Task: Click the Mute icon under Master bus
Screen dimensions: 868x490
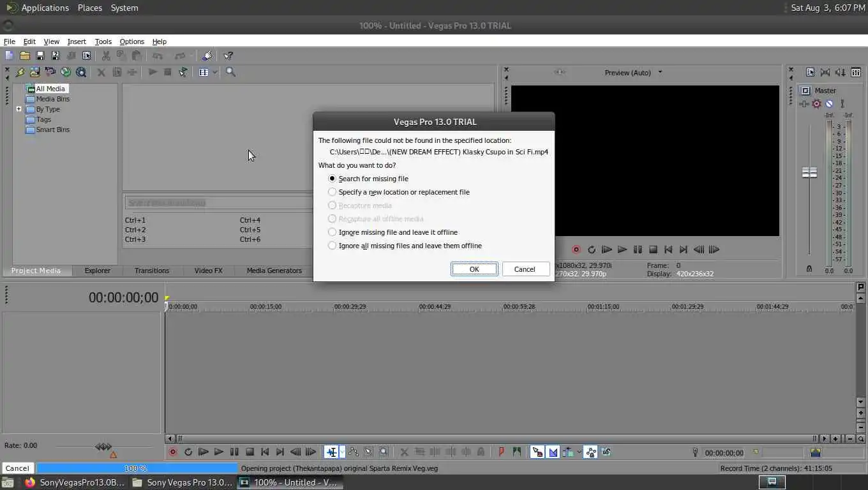Action: (829, 103)
